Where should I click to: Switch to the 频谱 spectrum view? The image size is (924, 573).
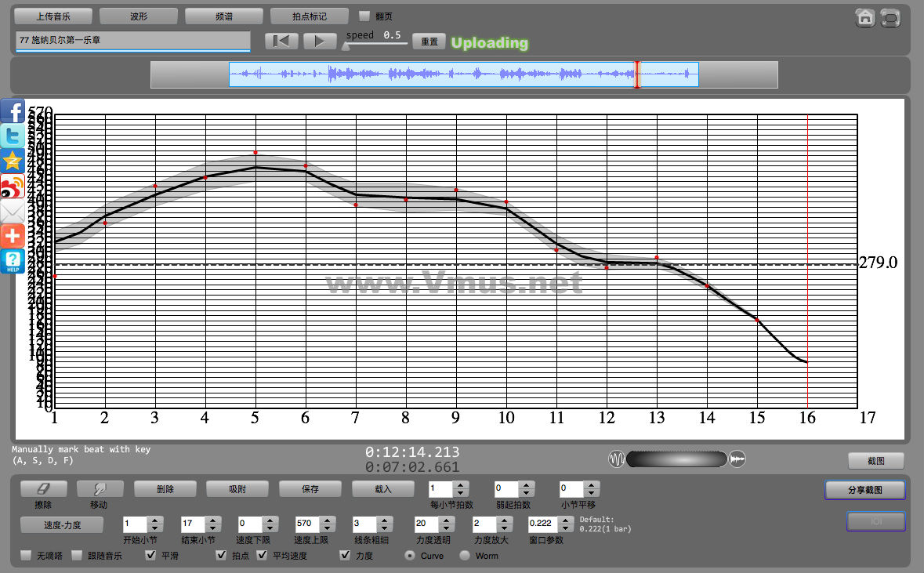[224, 16]
